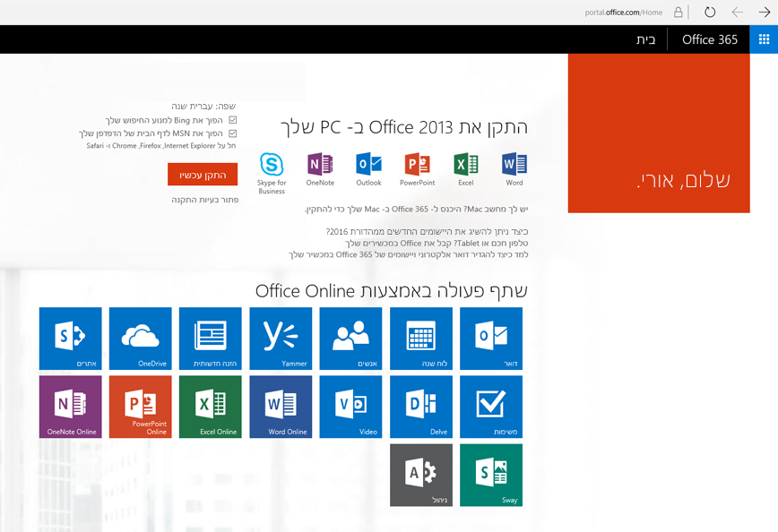Screen dimensions: 778x532
Task: Click the browser back arrow
Action: pos(738,13)
